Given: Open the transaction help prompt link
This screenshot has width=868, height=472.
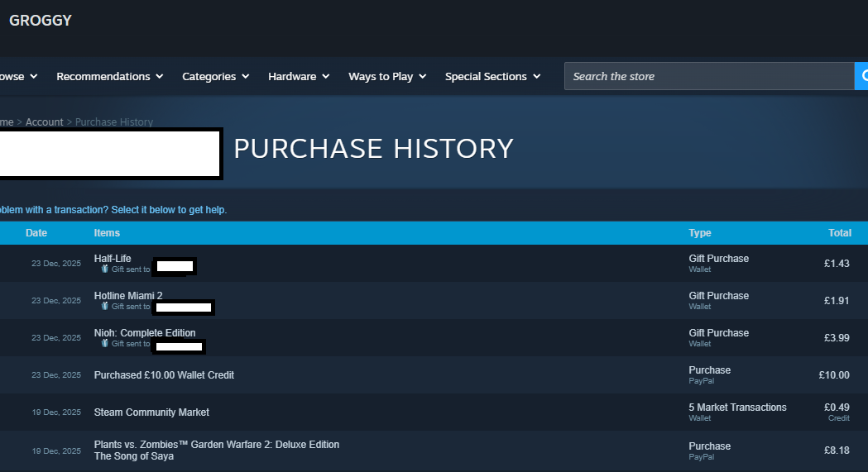Looking at the screenshot, I should [113, 210].
